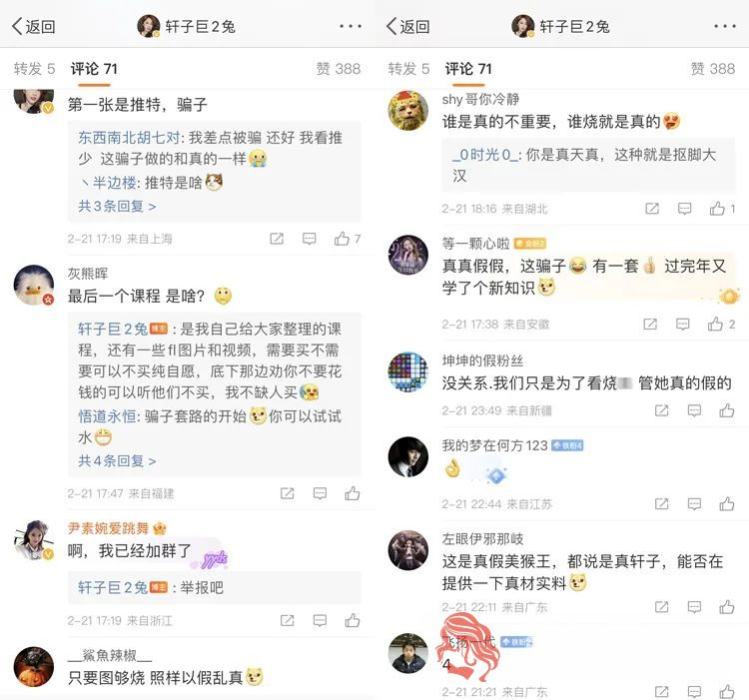This screenshot has width=749, height=700.
Task: Share 飞扬一代's comment from 广东
Action: pyautogui.click(x=661, y=691)
